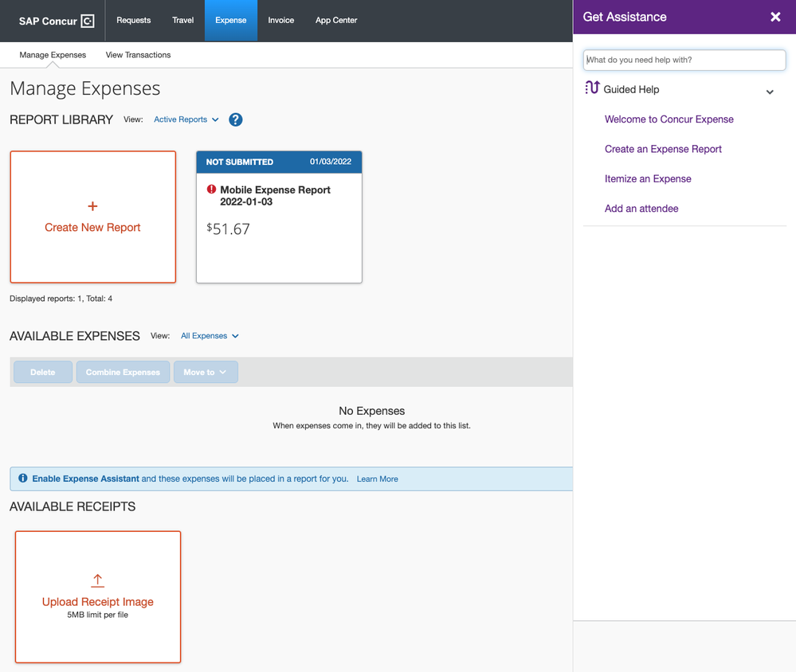Screen dimensions: 796x672
Task: Click the Combine Expenses button
Action: click(123, 372)
